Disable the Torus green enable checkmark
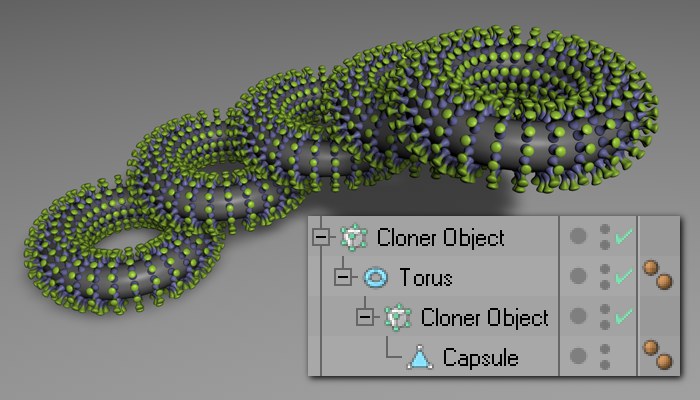This screenshot has width=700, height=400. [624, 276]
